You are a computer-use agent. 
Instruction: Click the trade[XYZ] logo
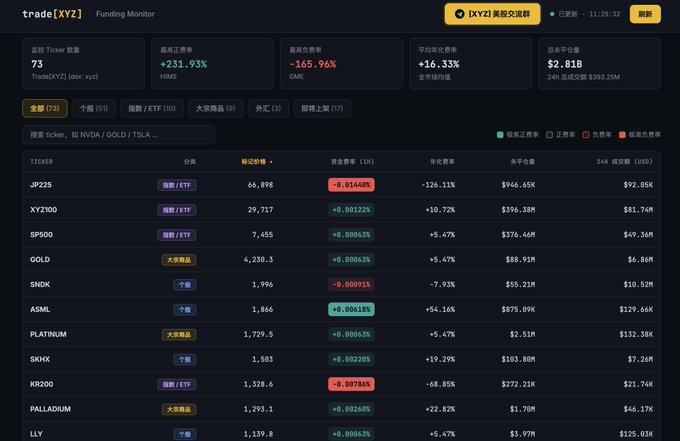52,14
